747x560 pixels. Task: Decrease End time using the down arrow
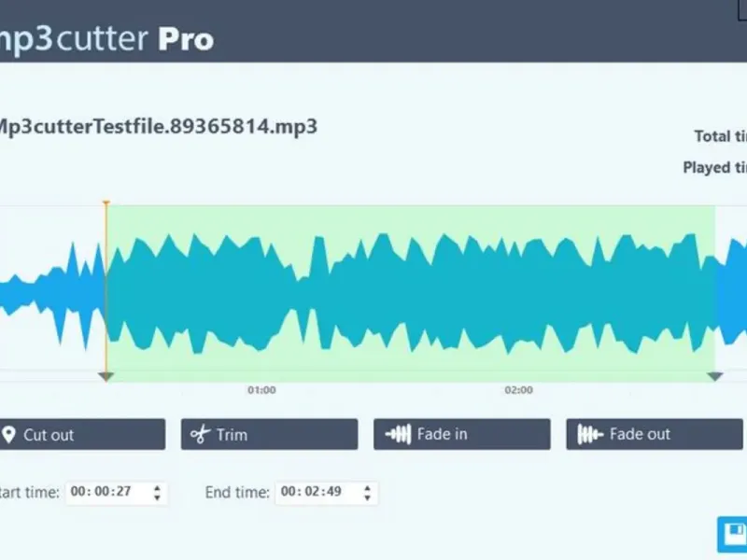tap(367, 497)
